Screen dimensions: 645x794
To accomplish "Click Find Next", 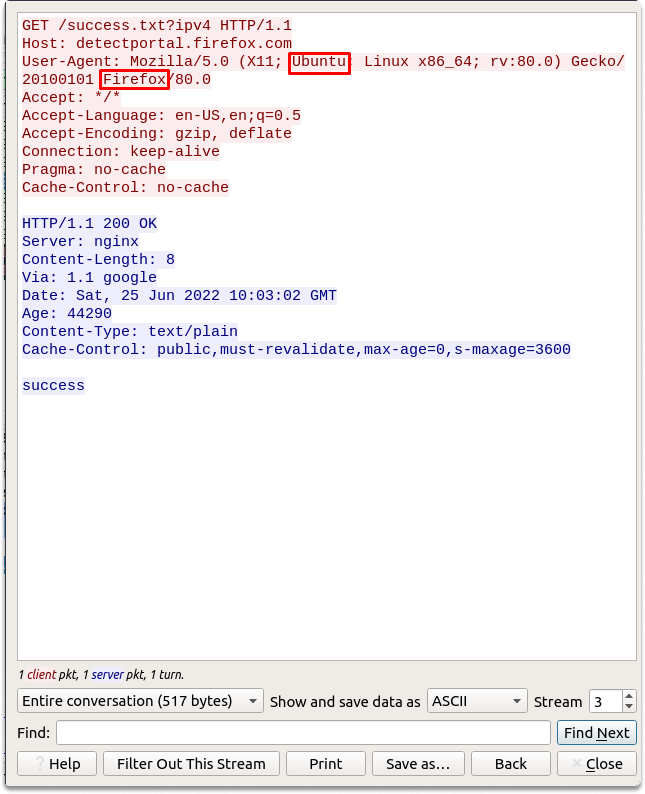I will tap(596, 732).
